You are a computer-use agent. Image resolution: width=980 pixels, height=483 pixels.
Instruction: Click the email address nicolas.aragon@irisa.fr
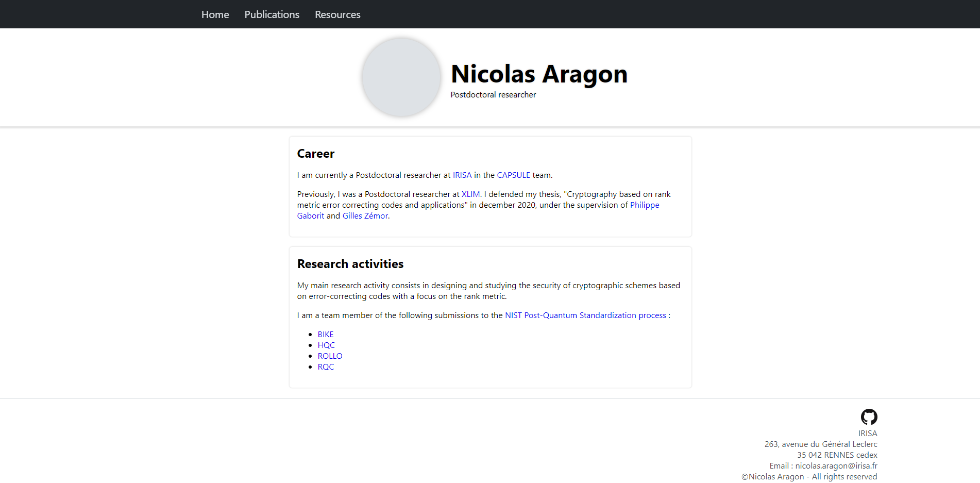[836, 466]
